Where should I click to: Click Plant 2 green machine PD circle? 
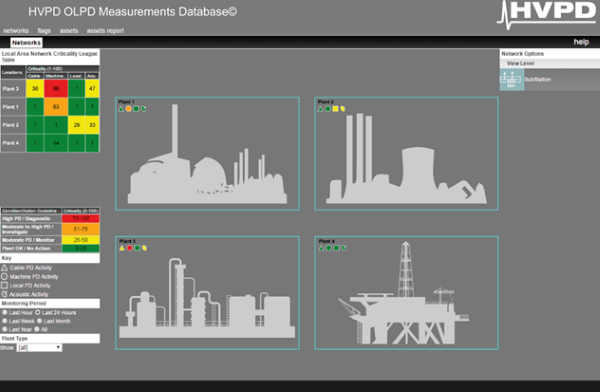point(328,109)
